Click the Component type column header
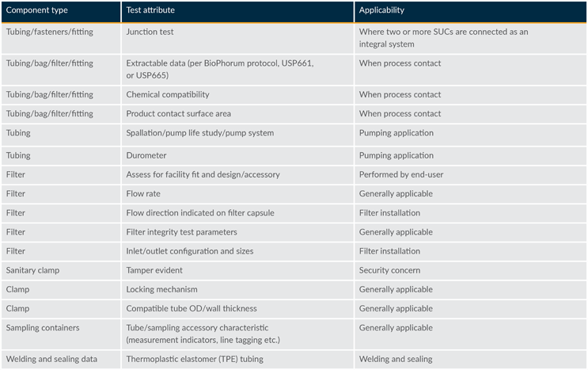The image size is (588, 370). (x=39, y=11)
